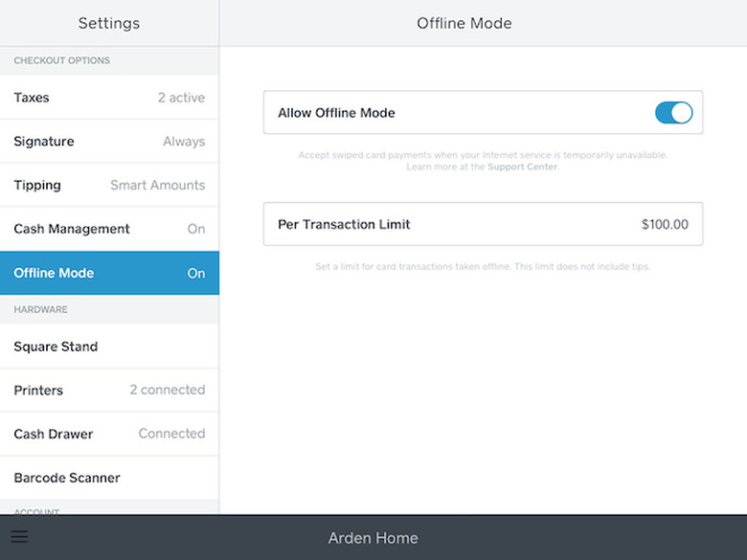Screen dimensions: 747x560
Task: Click the Hardware section header
Action: (x=40, y=309)
